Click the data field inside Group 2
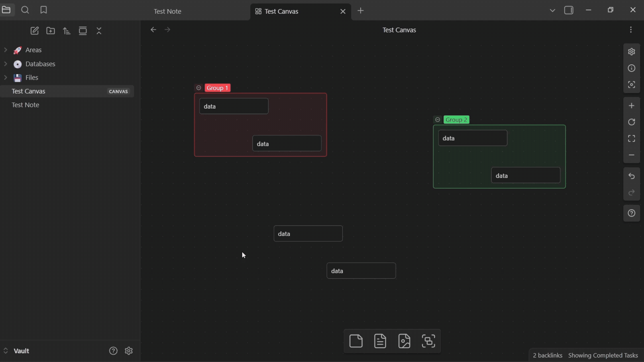This screenshot has width=644, height=362. point(473,138)
